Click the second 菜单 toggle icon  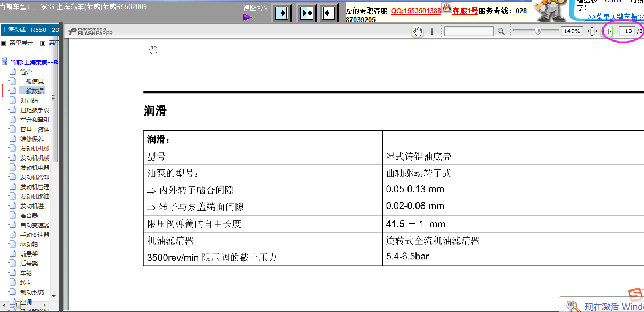43,43
